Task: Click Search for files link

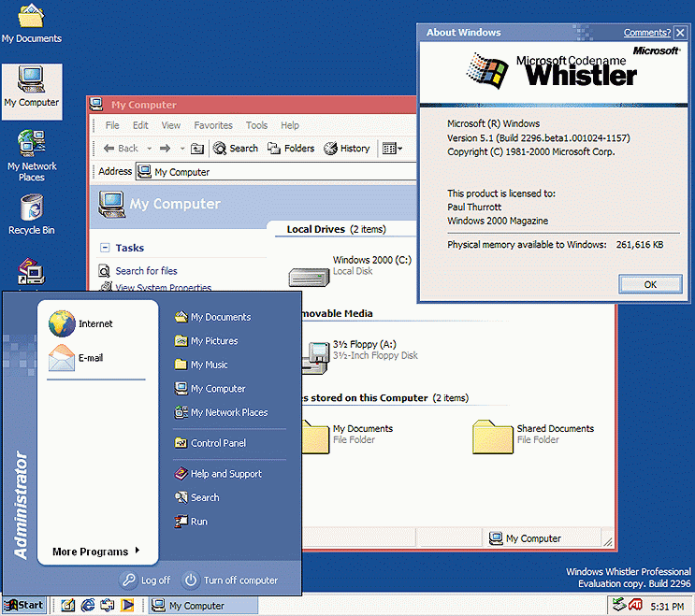Action: pyautogui.click(x=146, y=270)
